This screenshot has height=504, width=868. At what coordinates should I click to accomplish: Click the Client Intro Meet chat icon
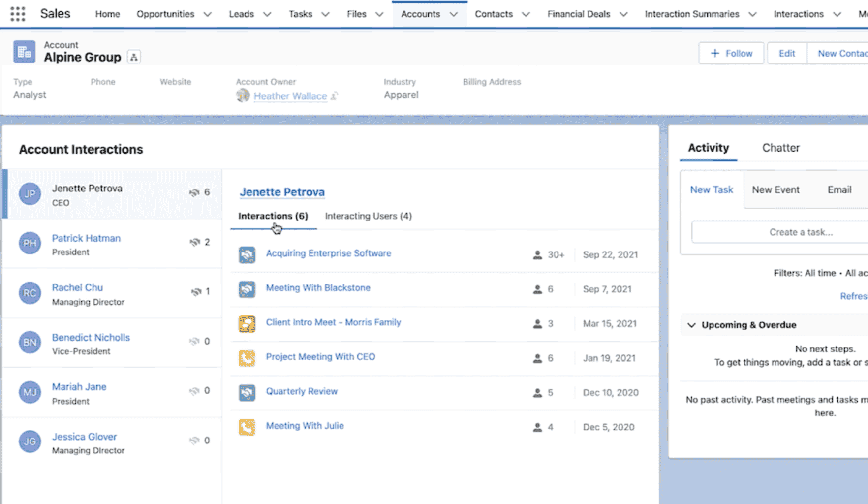(247, 323)
